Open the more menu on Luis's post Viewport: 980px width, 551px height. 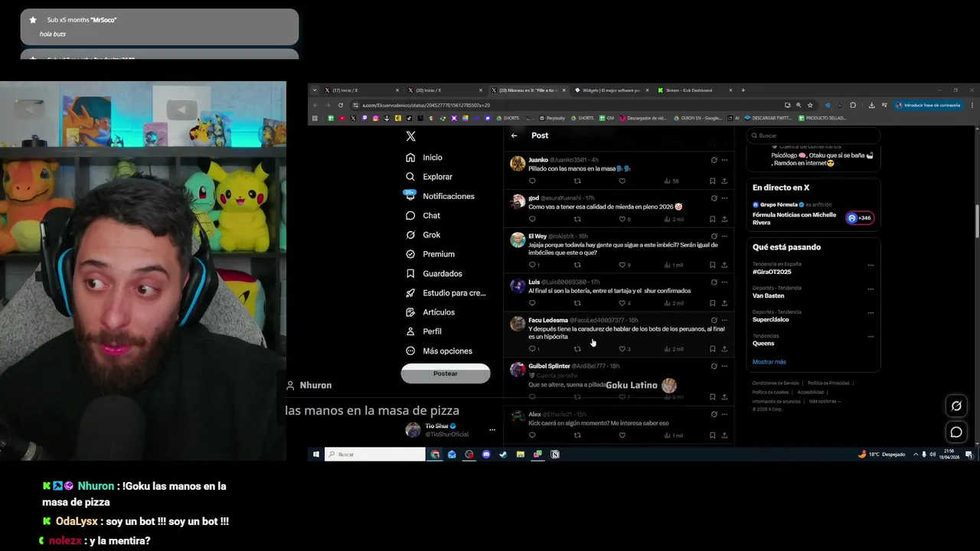724,282
